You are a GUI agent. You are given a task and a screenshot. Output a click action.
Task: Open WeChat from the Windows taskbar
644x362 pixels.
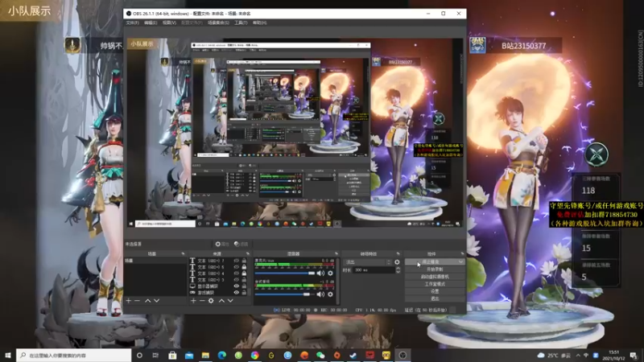click(320, 356)
